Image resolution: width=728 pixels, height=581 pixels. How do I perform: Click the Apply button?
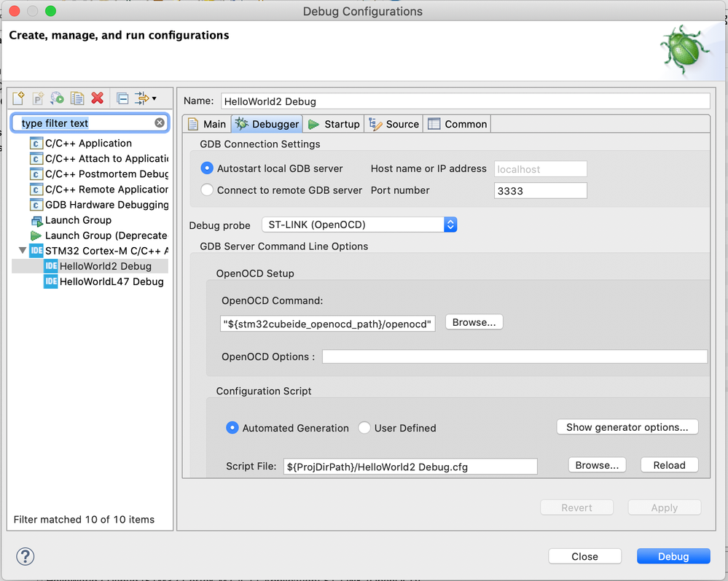click(665, 507)
